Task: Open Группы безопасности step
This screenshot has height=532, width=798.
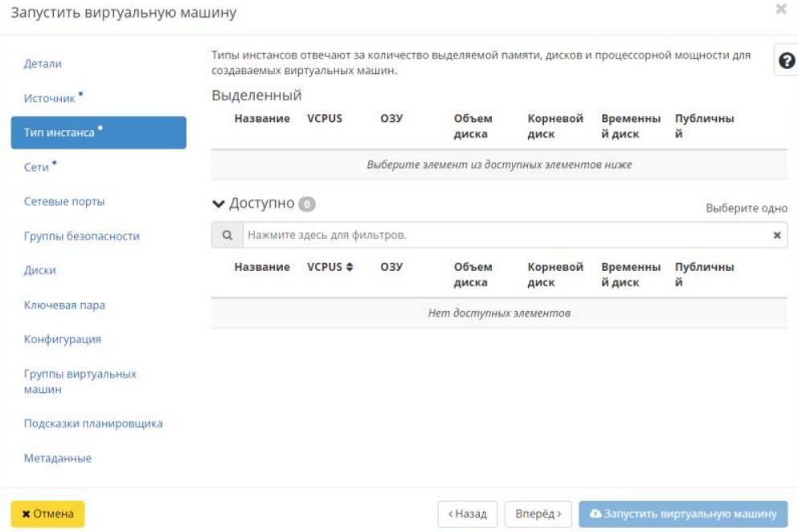Action: (81, 236)
